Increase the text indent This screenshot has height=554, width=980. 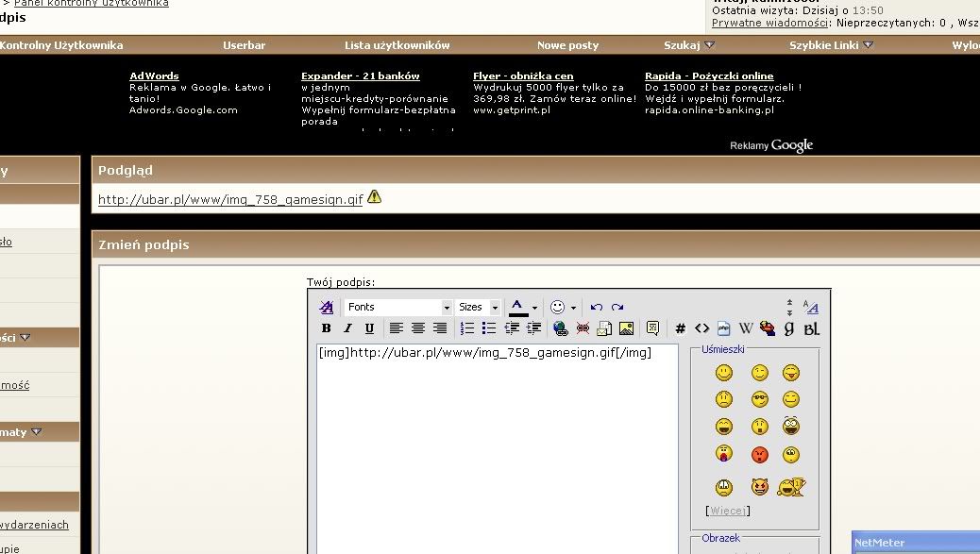click(x=533, y=327)
